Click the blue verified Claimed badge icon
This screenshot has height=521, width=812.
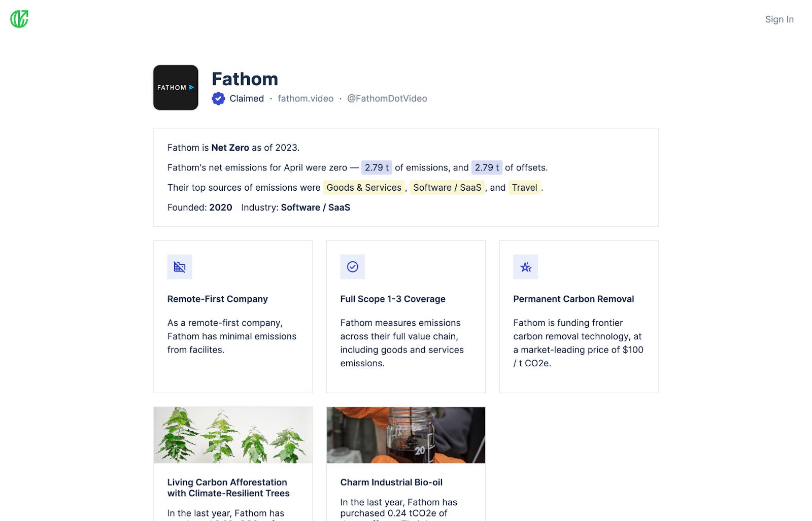(218, 98)
